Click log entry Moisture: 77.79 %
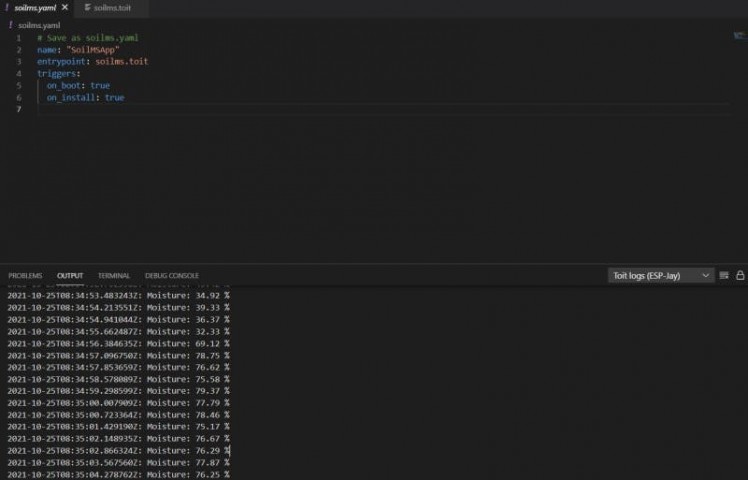The height and width of the screenshot is (480, 748). tap(118, 403)
